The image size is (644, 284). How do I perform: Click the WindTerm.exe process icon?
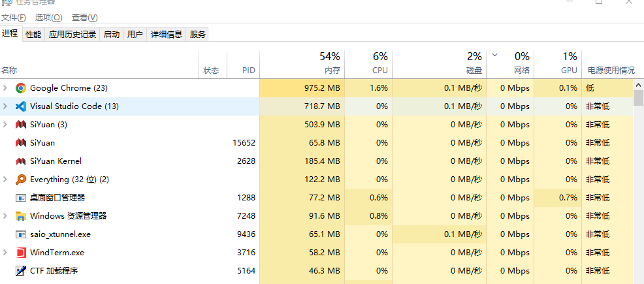tap(20, 253)
